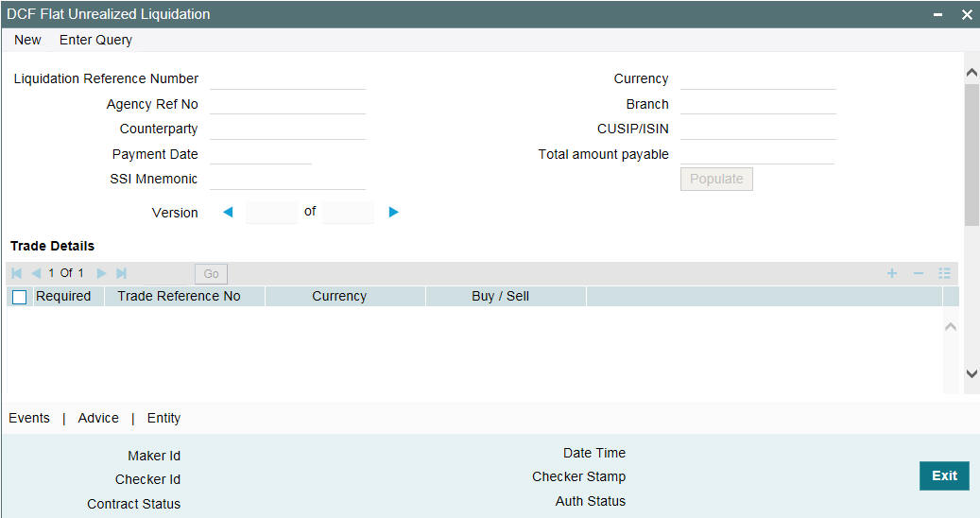
Task: Open the Advice tab
Action: coord(98,418)
